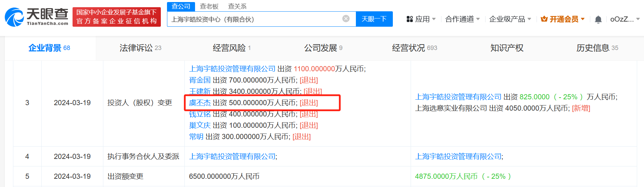The height and width of the screenshot is (187, 644).
Task: Click the [新增] tag
Action: (581, 108)
